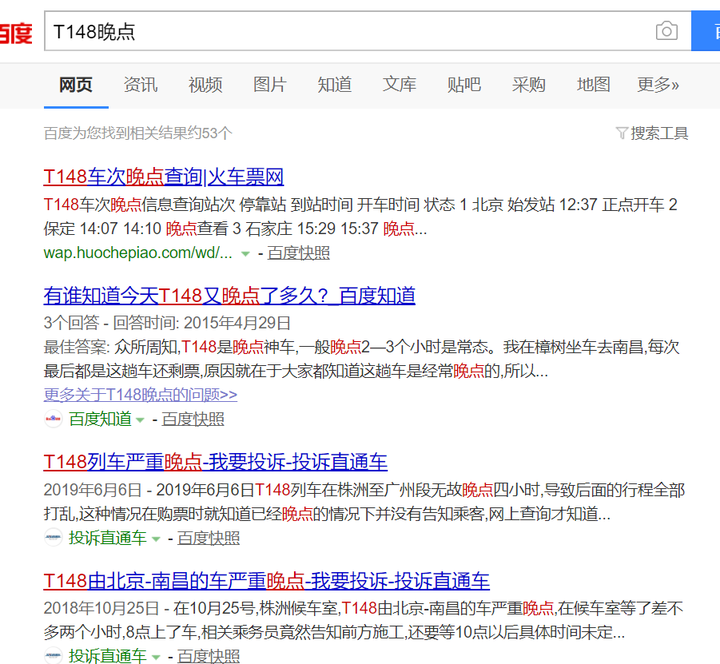The width and height of the screenshot is (720, 664).
Task: Click the search tools filter icon
Action: pos(621,133)
